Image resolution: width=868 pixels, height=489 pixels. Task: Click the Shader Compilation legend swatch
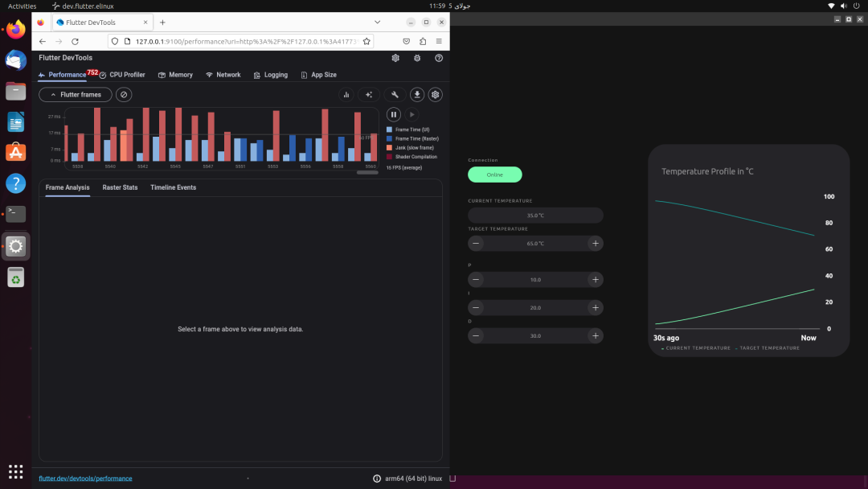click(389, 157)
